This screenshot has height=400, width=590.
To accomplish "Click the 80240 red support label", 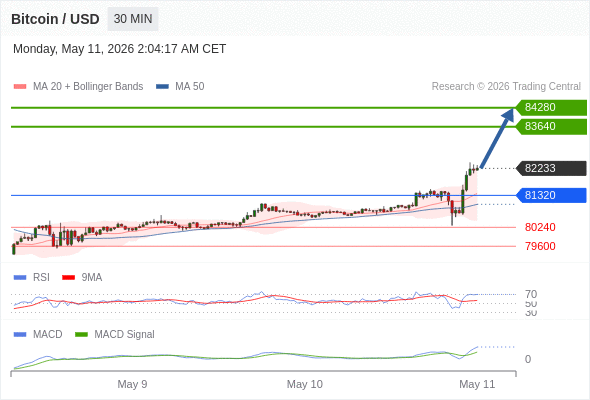I will pos(540,227).
